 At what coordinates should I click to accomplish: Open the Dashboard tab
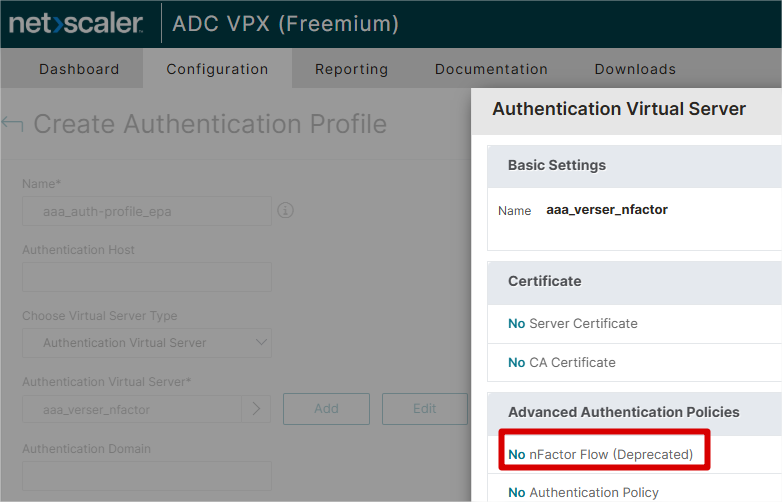coord(79,69)
